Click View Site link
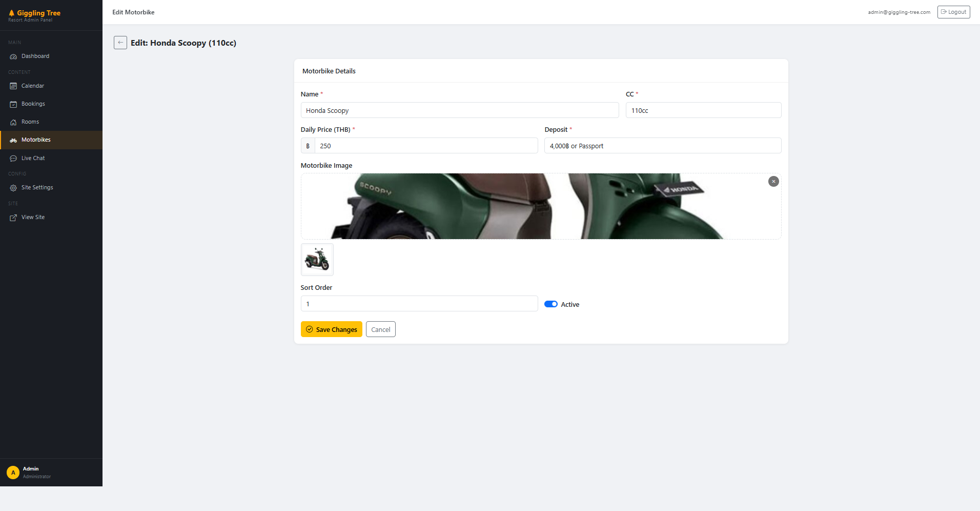This screenshot has width=980, height=511. [51, 218]
